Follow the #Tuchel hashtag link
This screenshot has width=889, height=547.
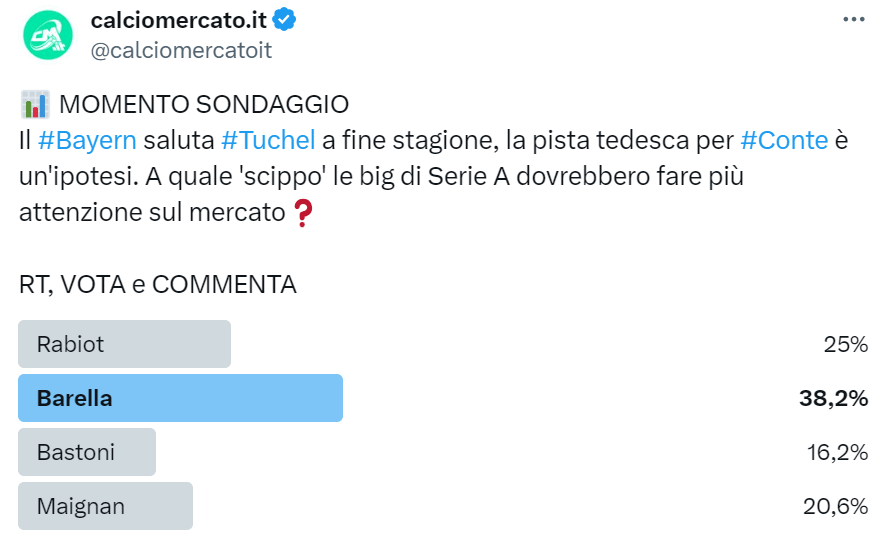click(268, 140)
